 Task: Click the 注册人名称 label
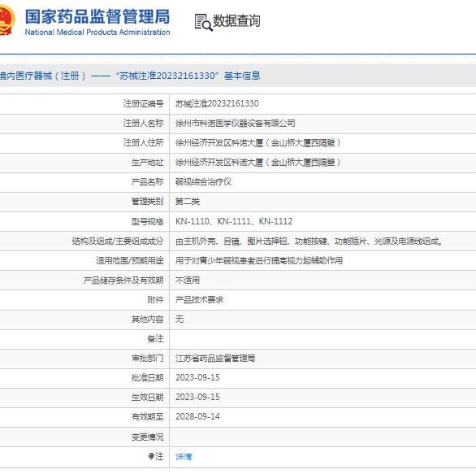coord(143,123)
